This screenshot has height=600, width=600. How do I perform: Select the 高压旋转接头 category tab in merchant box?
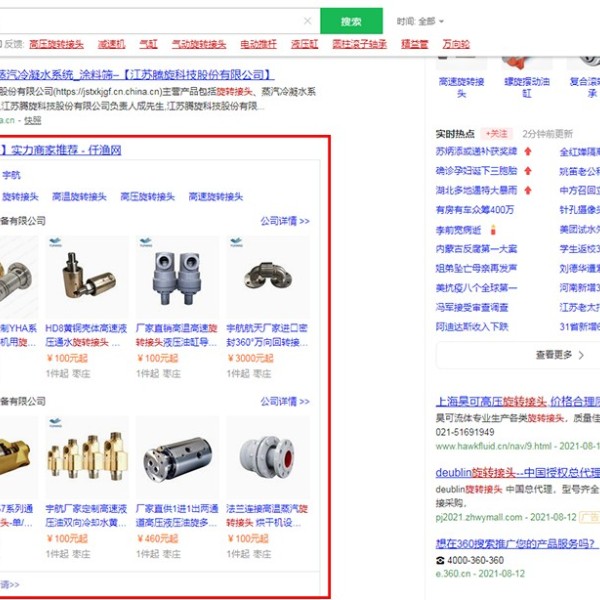148,197
